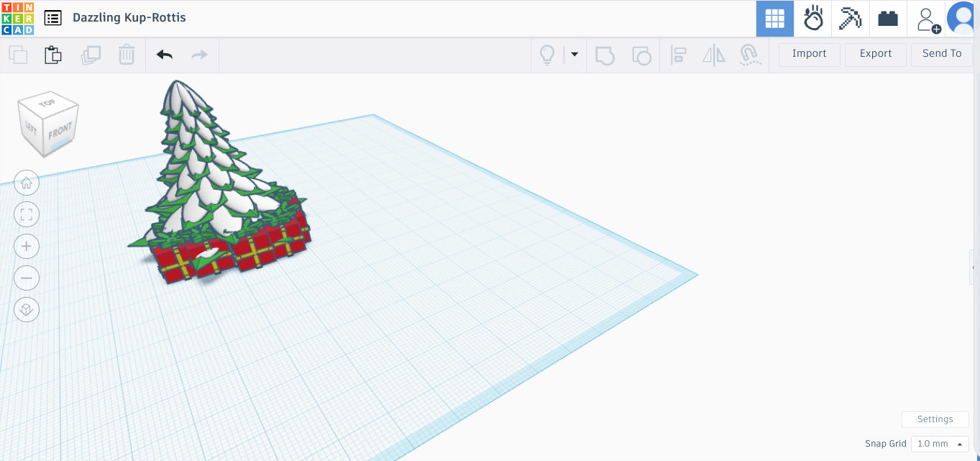Zoom out with the minus button

click(x=27, y=278)
